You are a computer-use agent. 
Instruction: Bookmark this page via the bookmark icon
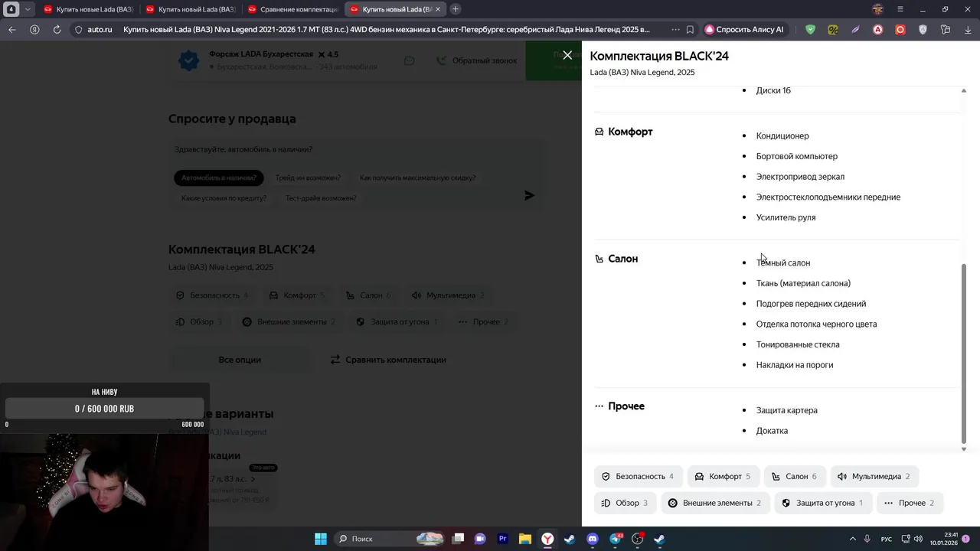(690, 30)
